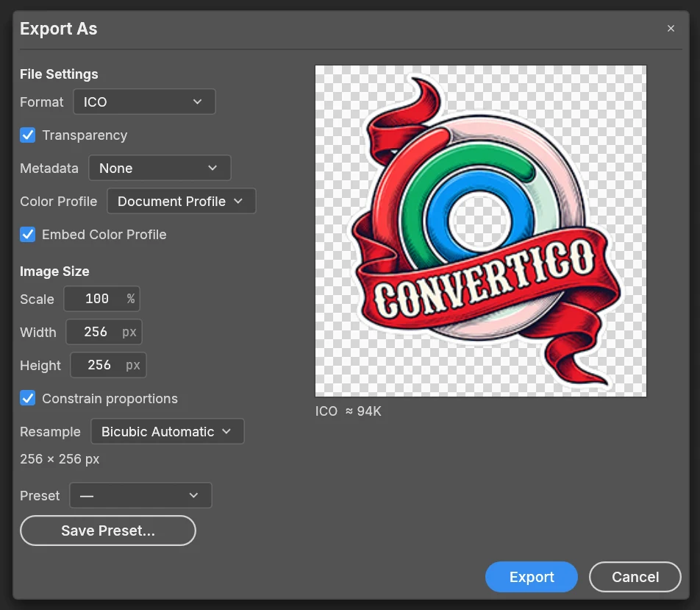Click the blue Export button

[531, 577]
